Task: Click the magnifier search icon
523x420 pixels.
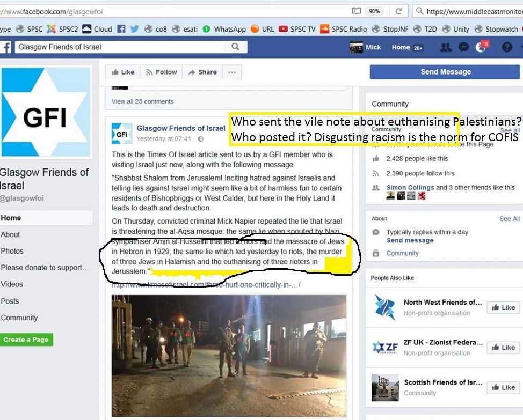Action: [235, 47]
